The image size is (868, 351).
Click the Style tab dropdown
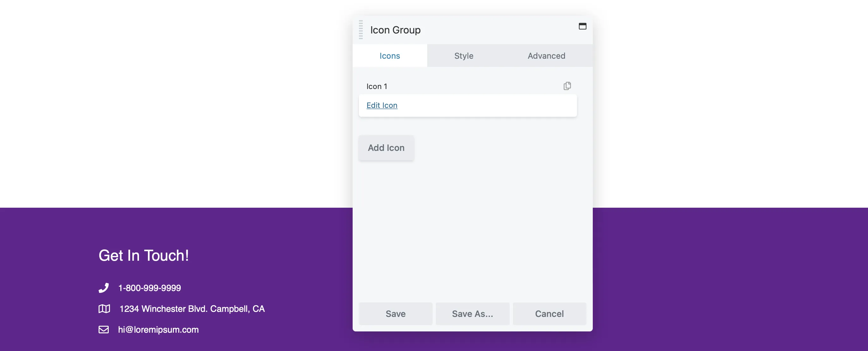[464, 55]
